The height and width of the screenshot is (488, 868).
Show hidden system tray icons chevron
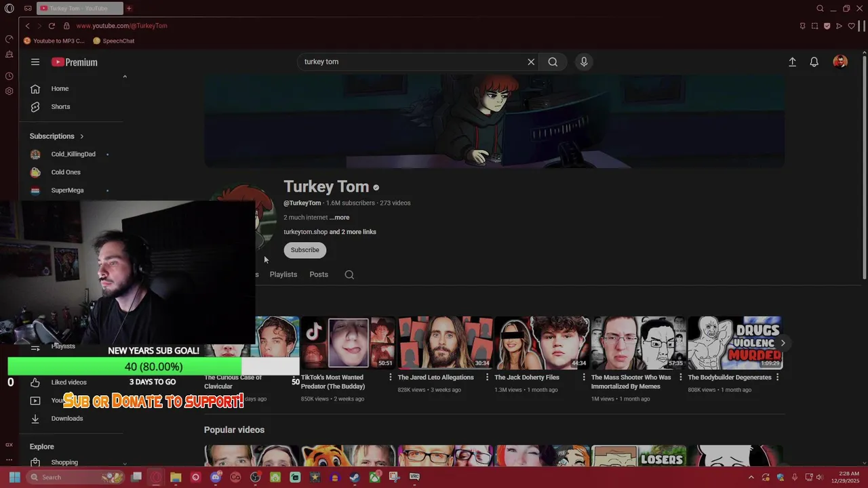751,477
